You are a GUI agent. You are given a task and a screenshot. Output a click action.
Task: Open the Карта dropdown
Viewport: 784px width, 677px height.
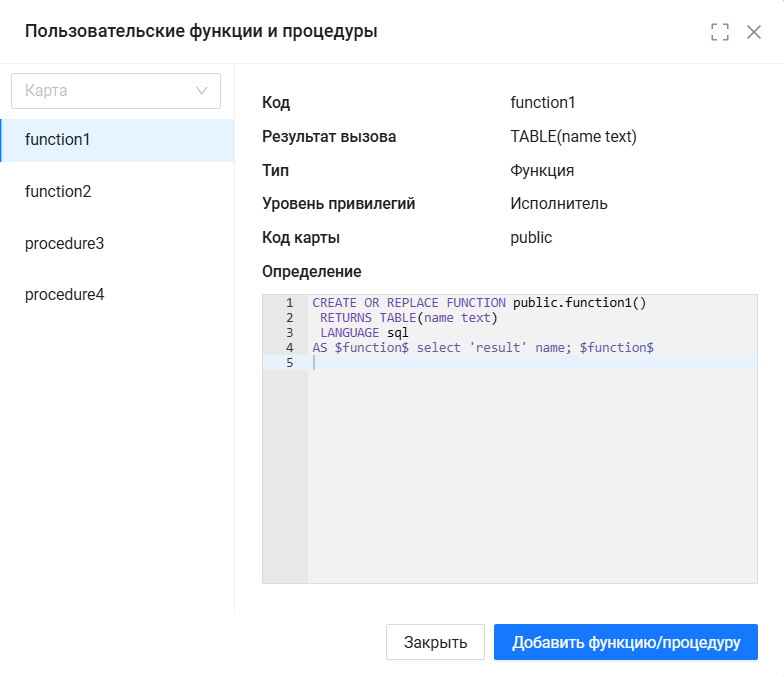pos(116,90)
